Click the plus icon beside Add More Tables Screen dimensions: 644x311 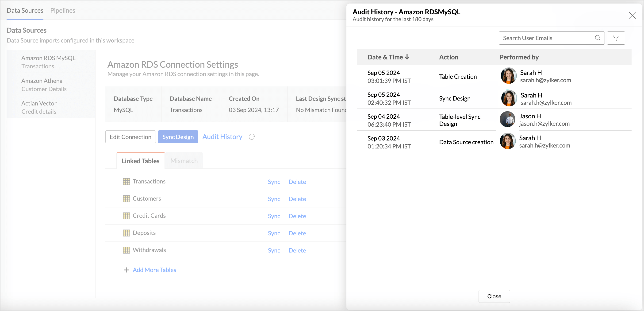coord(126,270)
